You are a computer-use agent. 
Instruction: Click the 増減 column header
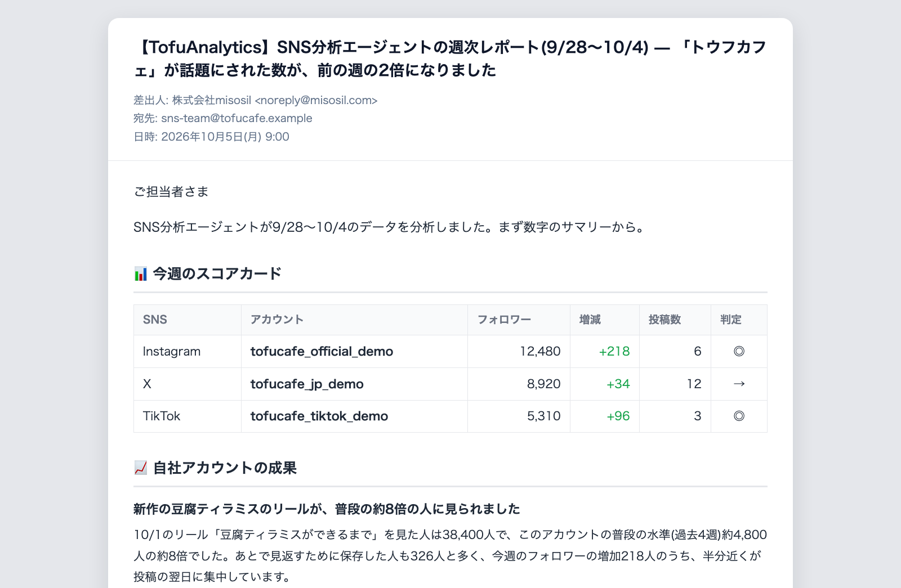click(x=590, y=320)
